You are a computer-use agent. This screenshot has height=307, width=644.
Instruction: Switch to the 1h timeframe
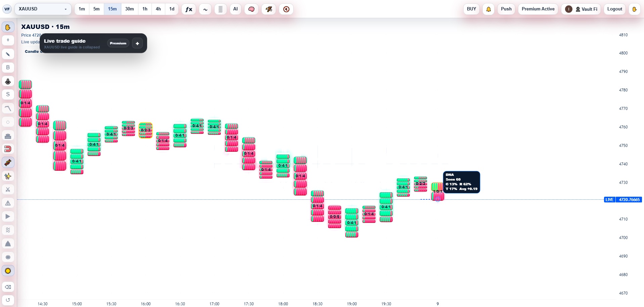coord(145,9)
